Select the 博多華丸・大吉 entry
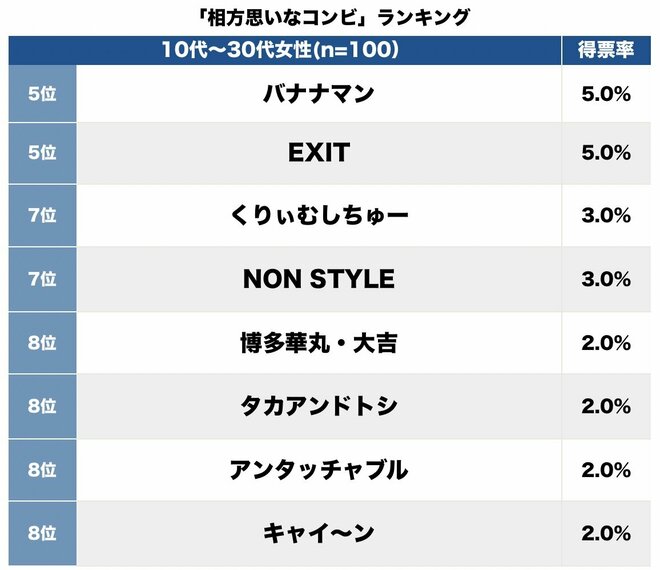The width and height of the screenshot is (660, 570). pos(319,343)
